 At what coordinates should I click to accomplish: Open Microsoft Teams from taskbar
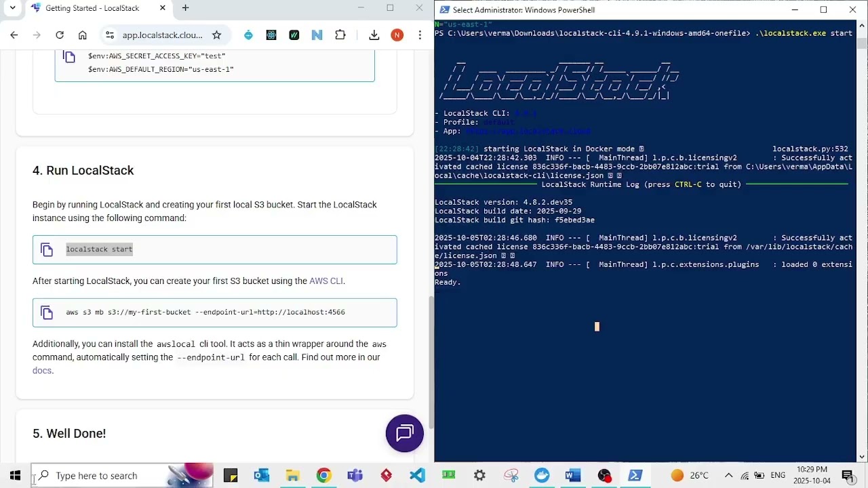pyautogui.click(x=355, y=476)
